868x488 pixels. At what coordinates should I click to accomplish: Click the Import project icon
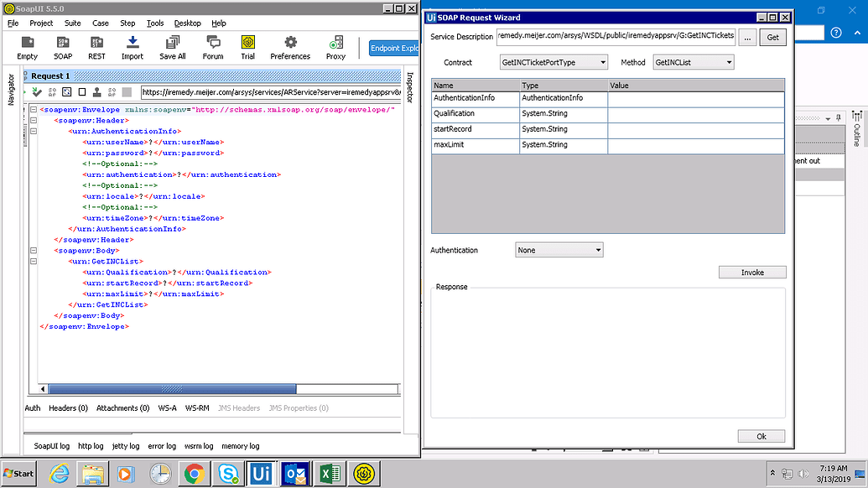(132, 47)
